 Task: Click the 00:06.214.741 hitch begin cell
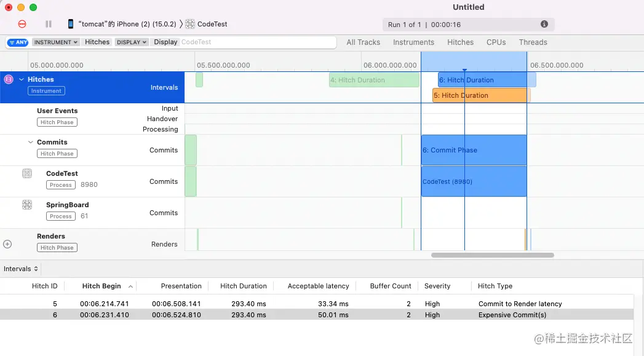click(x=105, y=304)
